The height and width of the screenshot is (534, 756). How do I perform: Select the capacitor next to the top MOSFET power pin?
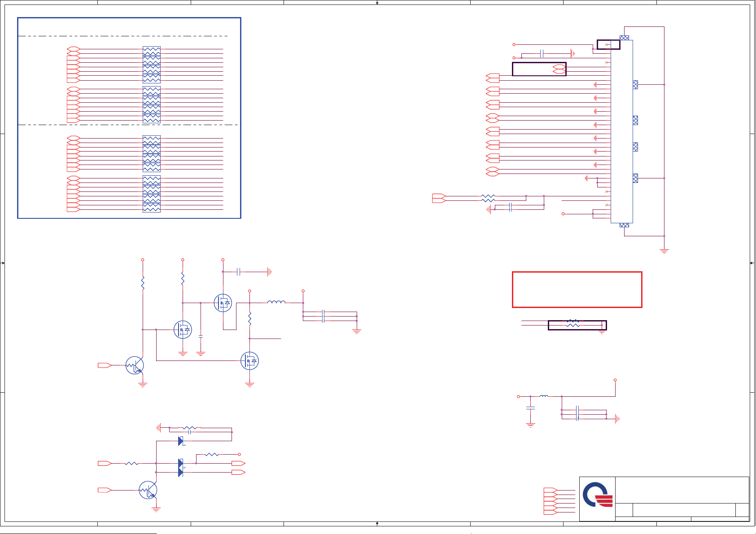(239, 272)
